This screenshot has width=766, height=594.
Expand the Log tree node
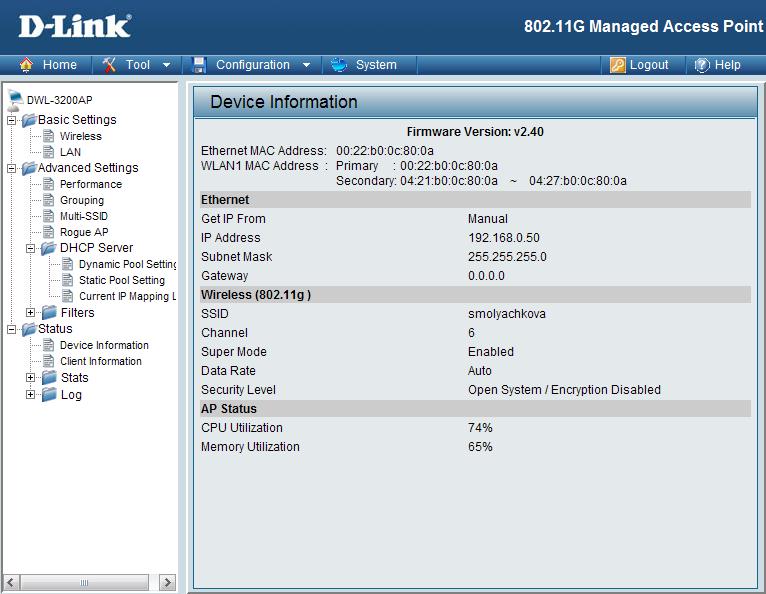pyautogui.click(x=31, y=395)
